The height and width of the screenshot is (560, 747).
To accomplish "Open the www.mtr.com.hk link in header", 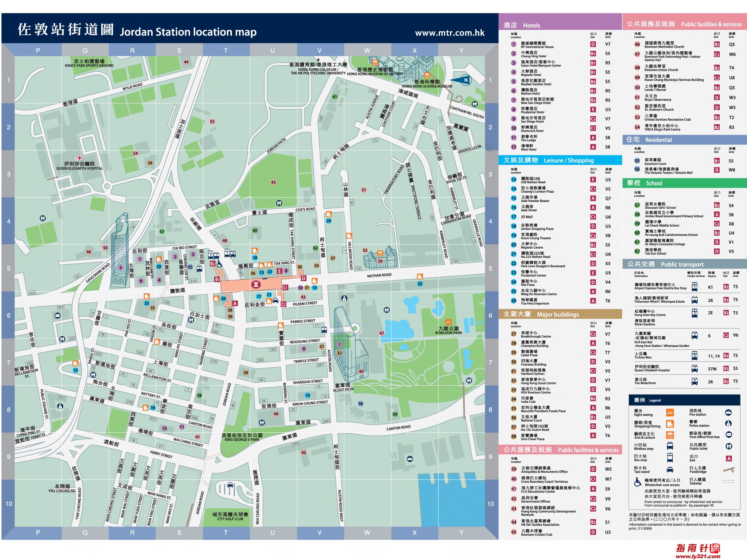I will point(450,33).
